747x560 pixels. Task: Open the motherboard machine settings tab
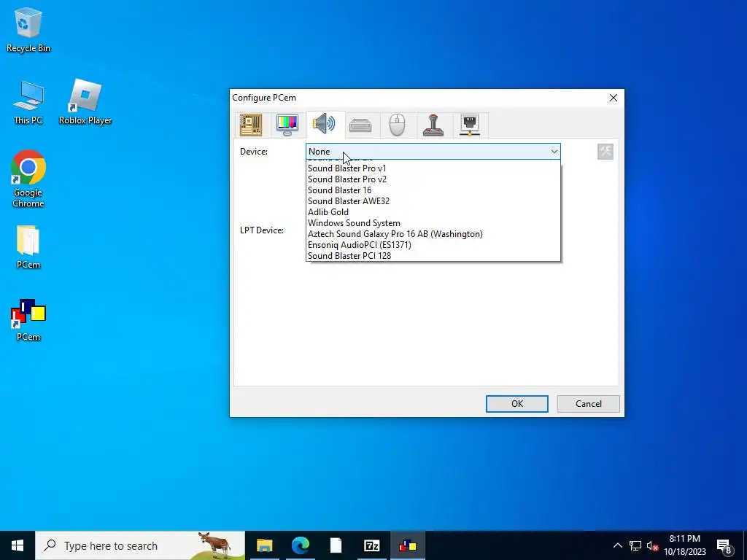click(x=251, y=125)
